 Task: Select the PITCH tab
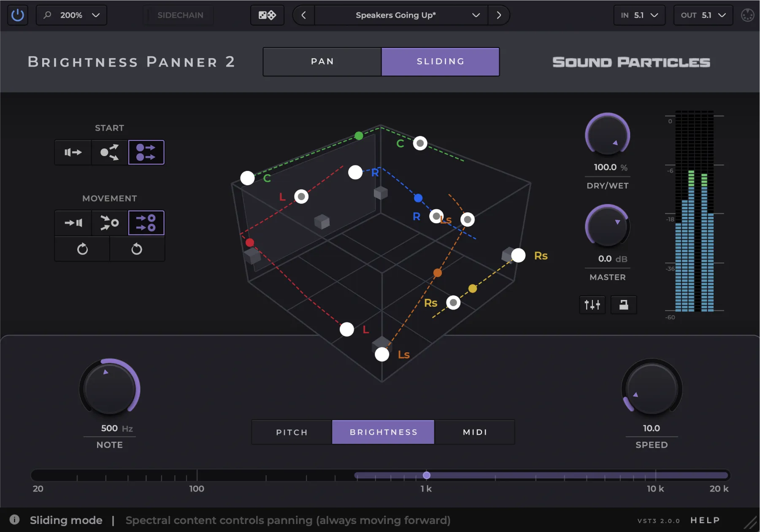click(292, 432)
